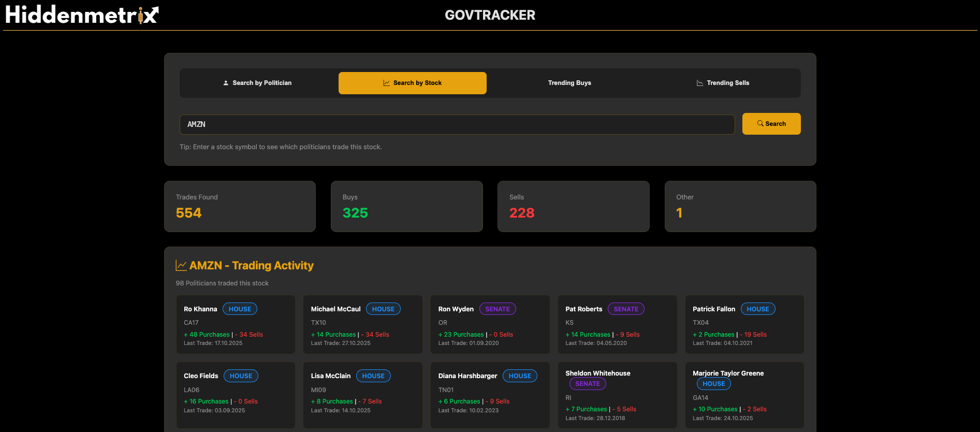Select Pat Roberts politician name
This screenshot has height=432, width=980.
tap(584, 309)
